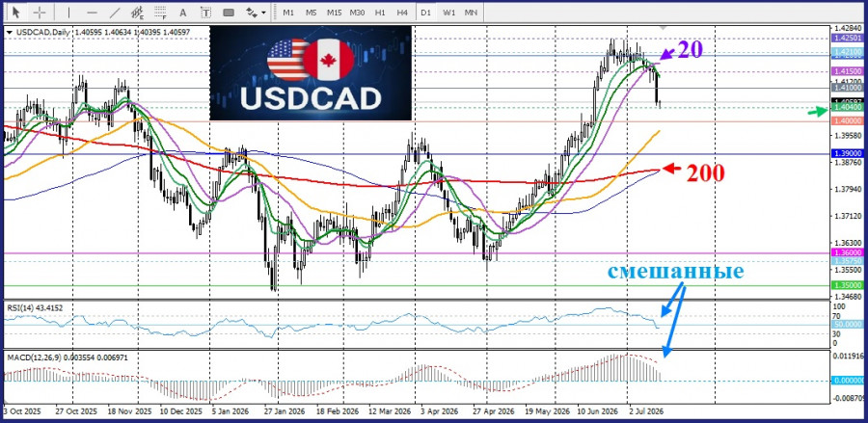Screen dimensions: 868x423
Task: Select the W1 timeframe button
Action: [x=448, y=12]
